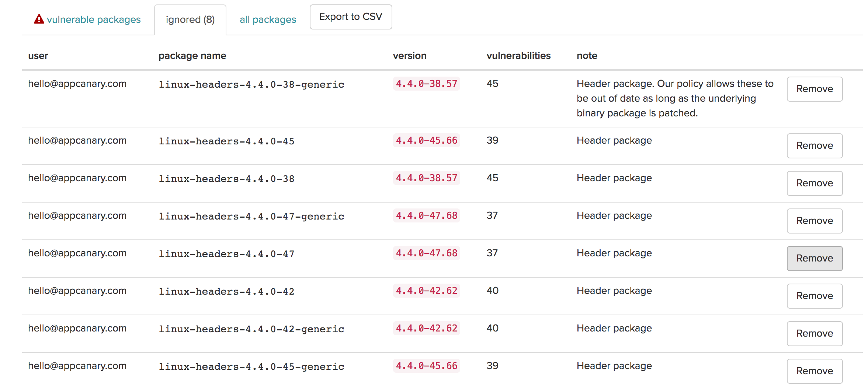
Task: Remove the linux-headers-4.4.0-42 package entry
Action: (815, 296)
